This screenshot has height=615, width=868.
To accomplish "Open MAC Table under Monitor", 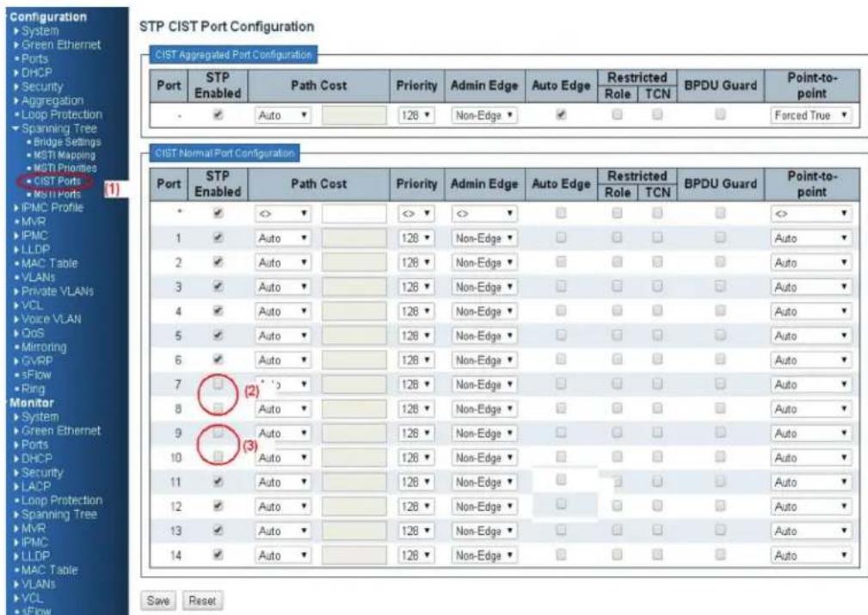I will (x=49, y=570).
